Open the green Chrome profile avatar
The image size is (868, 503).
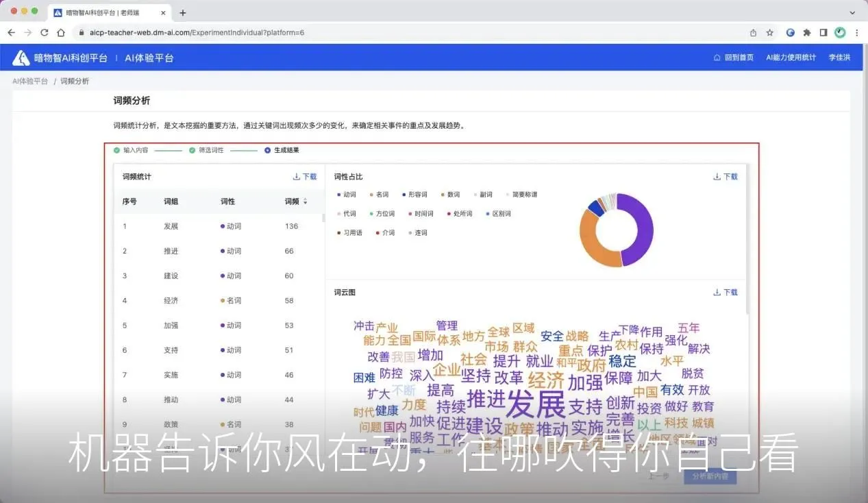(840, 32)
